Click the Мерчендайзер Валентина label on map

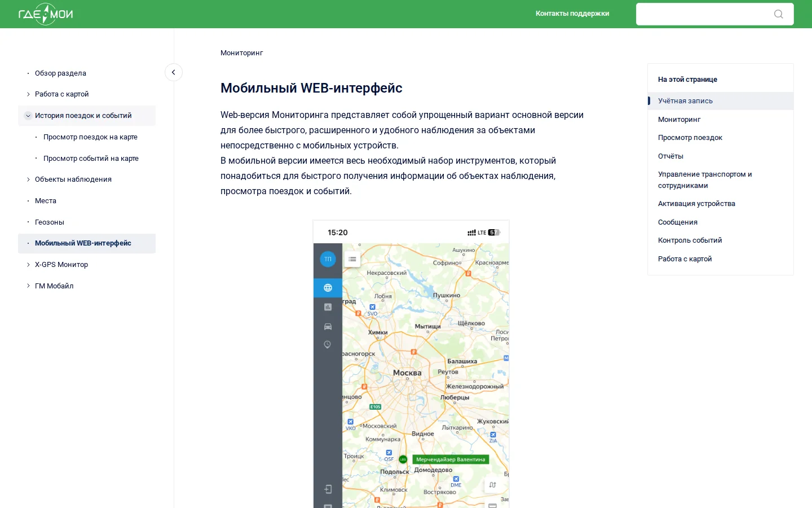pos(451,459)
